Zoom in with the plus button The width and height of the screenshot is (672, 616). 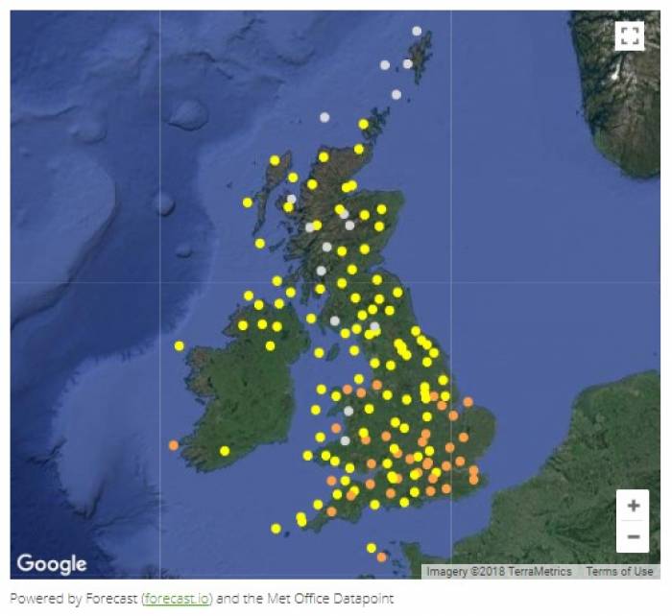(x=633, y=506)
